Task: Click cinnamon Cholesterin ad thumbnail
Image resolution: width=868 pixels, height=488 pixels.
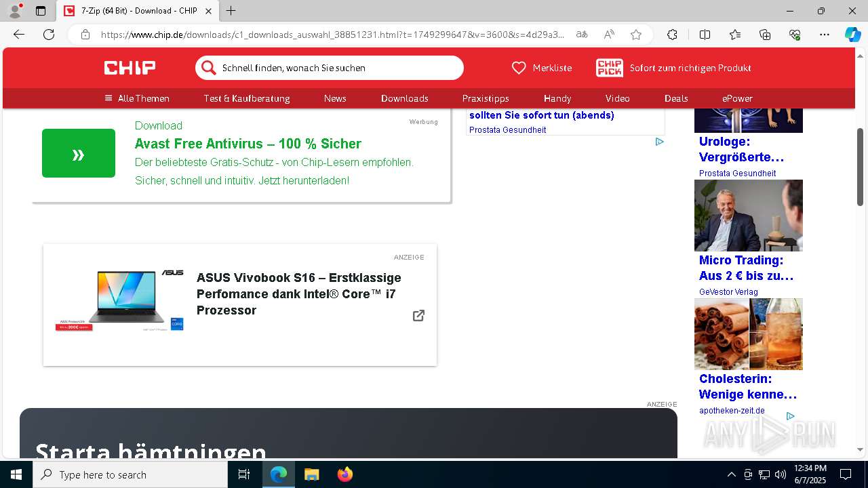Action: 749,334
